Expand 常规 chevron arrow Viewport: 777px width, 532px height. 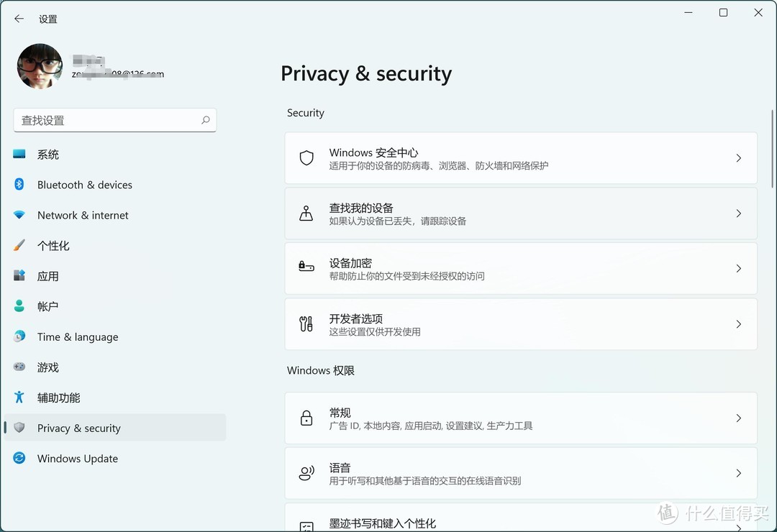tap(738, 418)
